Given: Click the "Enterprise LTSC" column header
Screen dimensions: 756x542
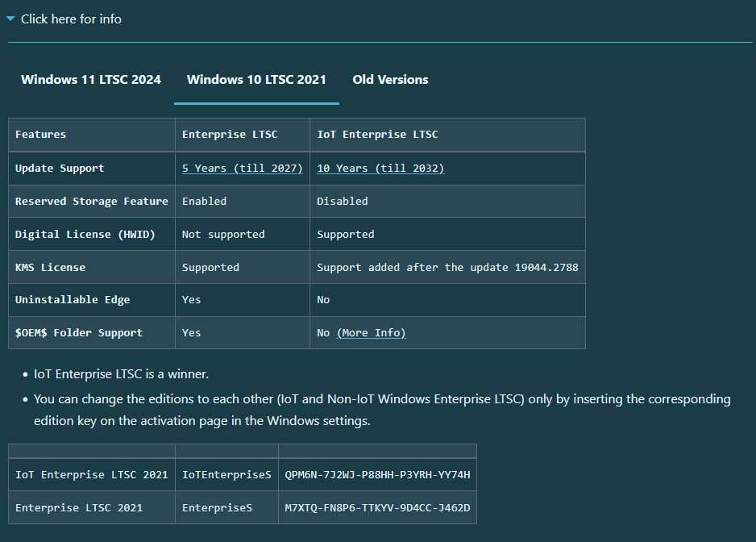Looking at the screenshot, I should [243, 135].
